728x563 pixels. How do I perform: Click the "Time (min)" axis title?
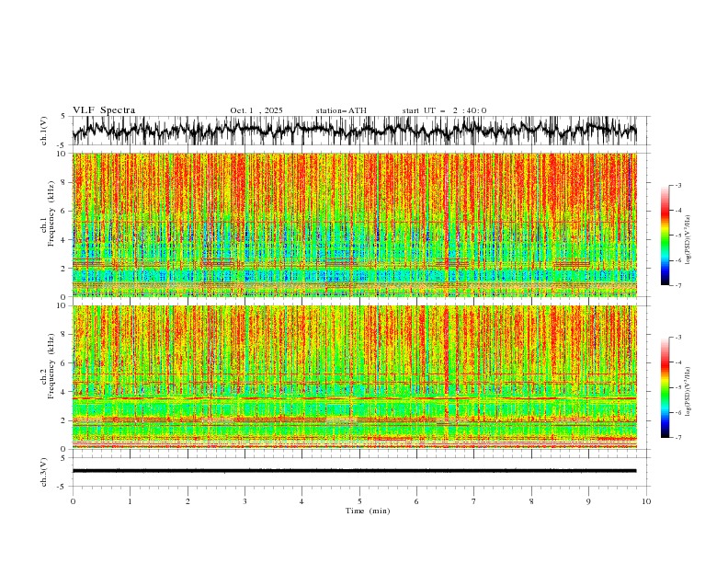click(x=368, y=511)
